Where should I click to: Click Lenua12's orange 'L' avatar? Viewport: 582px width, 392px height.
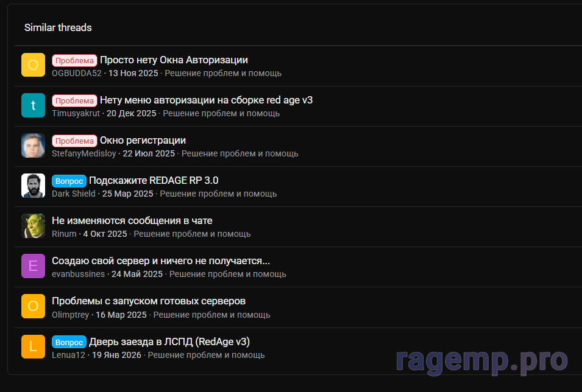tap(33, 346)
